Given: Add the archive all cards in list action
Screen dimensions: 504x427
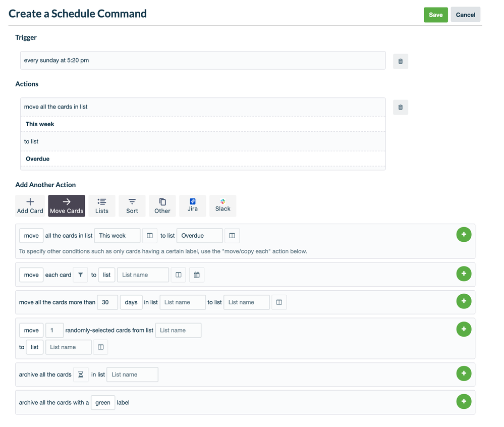Looking at the screenshot, I should tap(464, 373).
